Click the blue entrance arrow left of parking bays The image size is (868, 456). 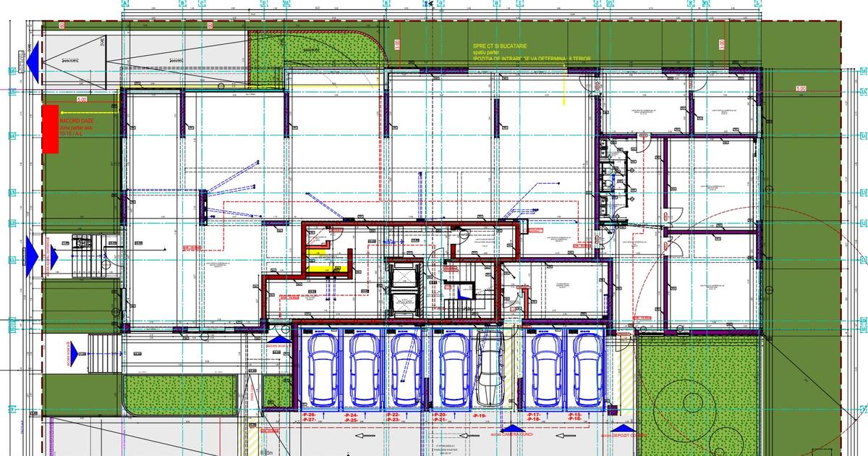pyautogui.click(x=276, y=337)
